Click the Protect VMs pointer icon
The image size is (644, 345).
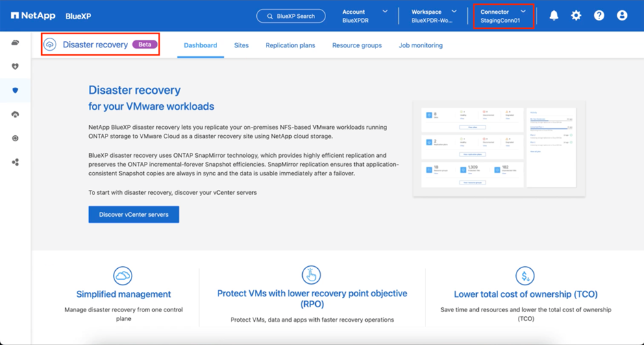311,274
